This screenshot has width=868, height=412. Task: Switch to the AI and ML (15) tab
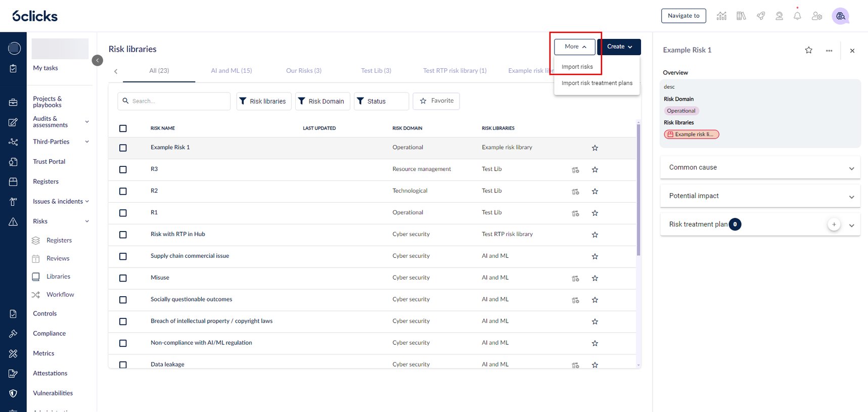(x=231, y=71)
